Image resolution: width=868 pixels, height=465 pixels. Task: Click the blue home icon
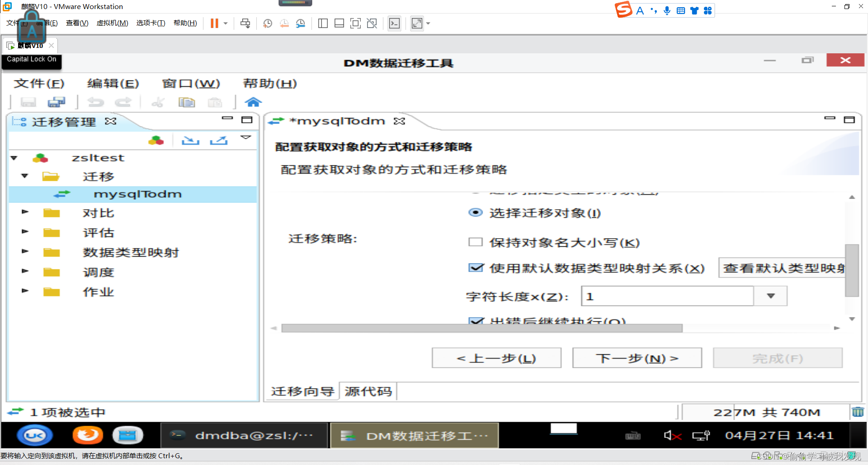[x=253, y=102]
